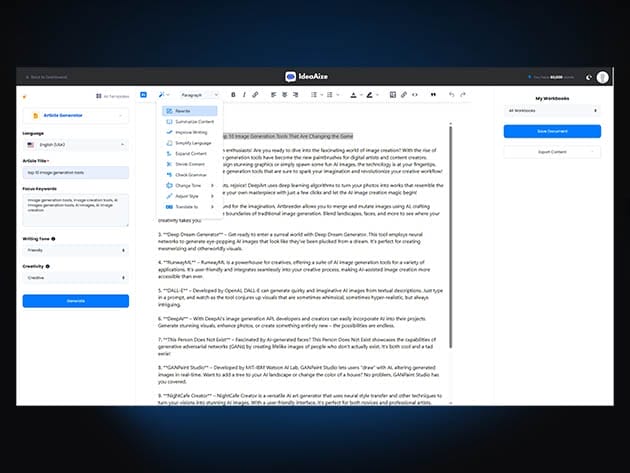Click the Italic formatting icon
Image resolution: width=630 pixels, height=473 pixels.
pos(244,94)
